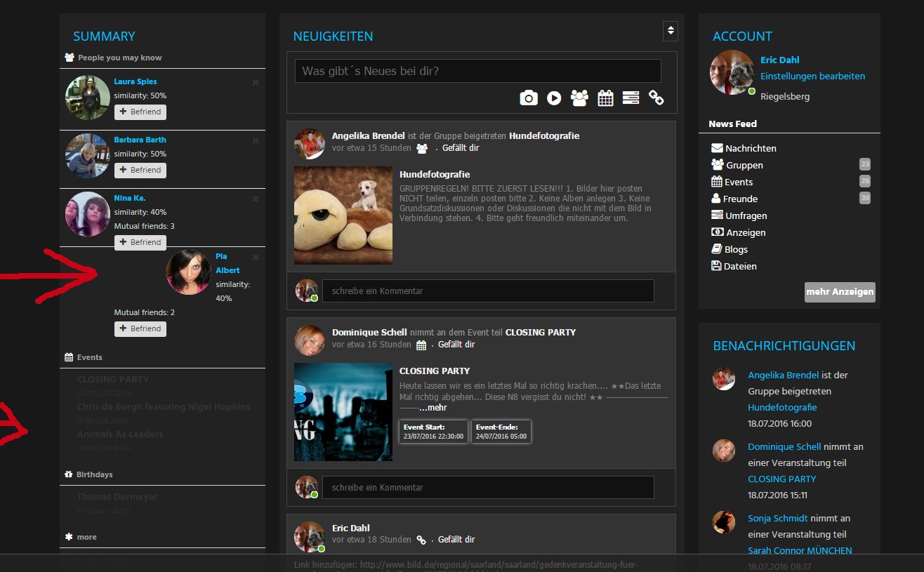Click 'Gefällt dir' on Angelika Brendel's post

point(461,148)
